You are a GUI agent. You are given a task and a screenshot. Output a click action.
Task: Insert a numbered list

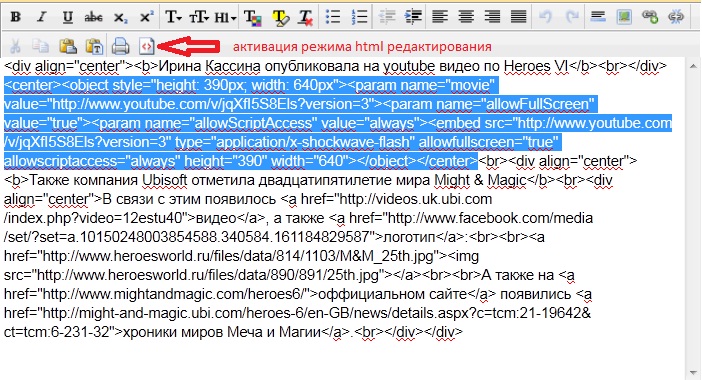pos(360,17)
